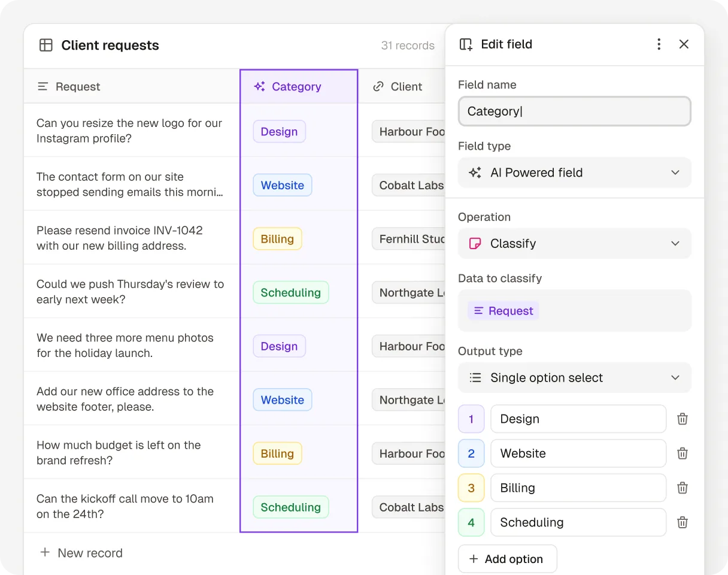This screenshot has height=575, width=728.
Task: Delete the Scheduling option with trash icon
Action: (682, 522)
